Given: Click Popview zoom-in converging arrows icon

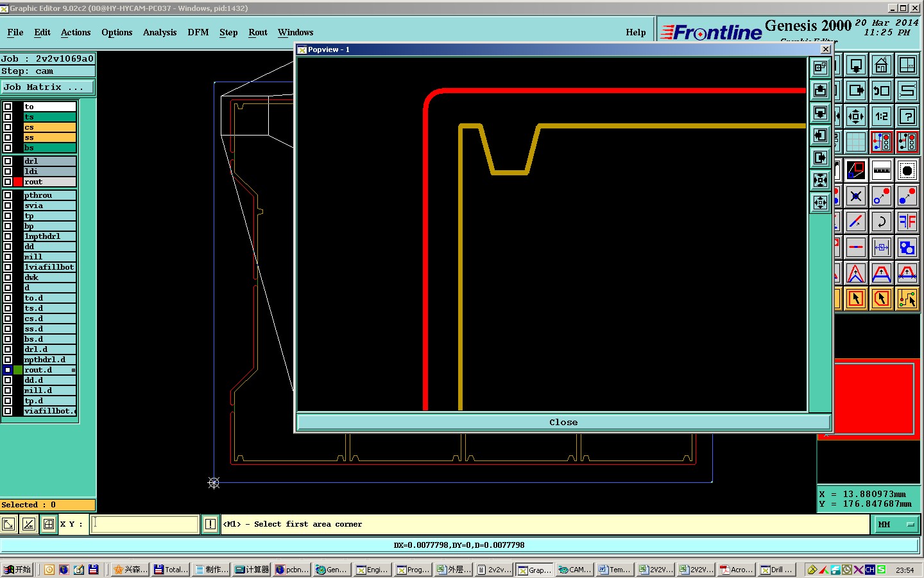Looking at the screenshot, I should click(x=820, y=180).
